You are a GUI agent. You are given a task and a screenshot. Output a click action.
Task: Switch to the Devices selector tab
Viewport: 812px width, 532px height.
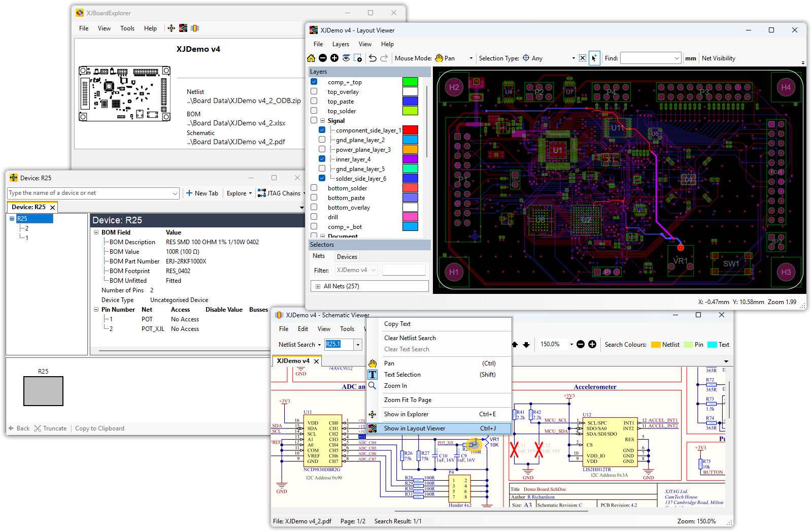(x=347, y=257)
